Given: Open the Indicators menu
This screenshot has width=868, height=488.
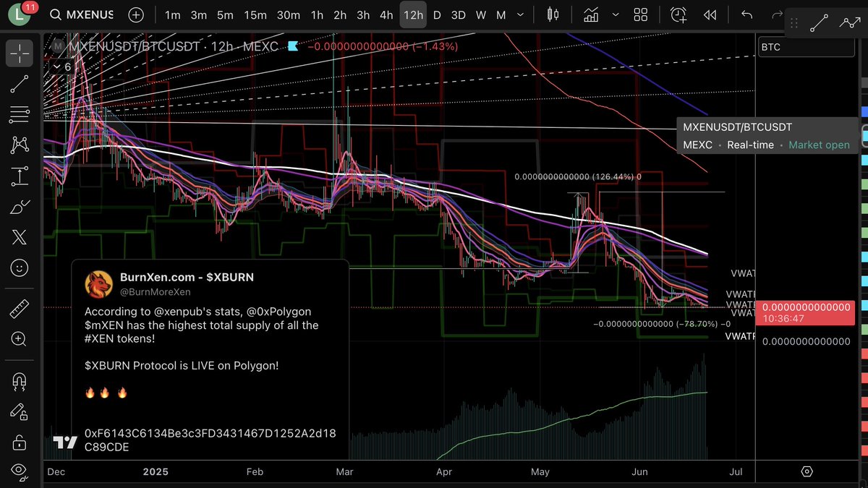Looking at the screenshot, I should point(591,14).
